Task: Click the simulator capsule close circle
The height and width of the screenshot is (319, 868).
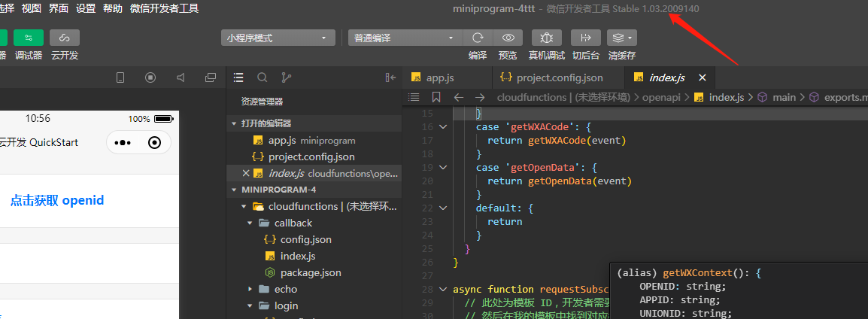Action: coord(155,143)
